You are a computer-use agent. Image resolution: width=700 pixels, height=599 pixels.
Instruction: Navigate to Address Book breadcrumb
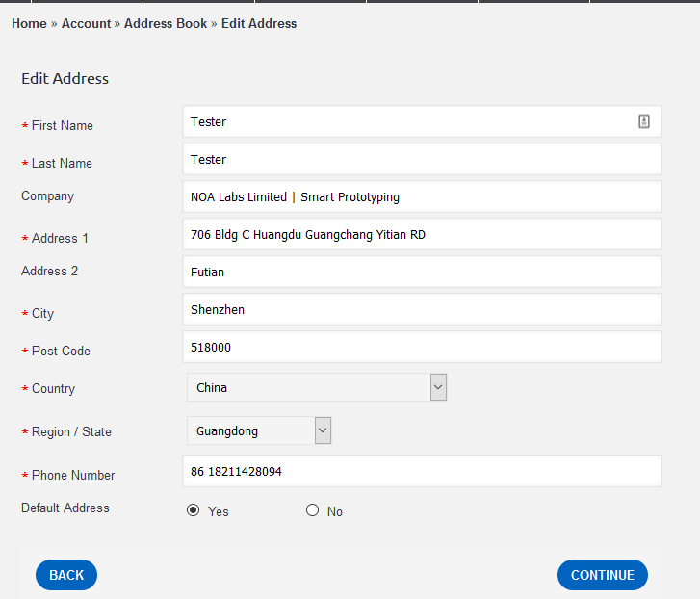pyautogui.click(x=166, y=24)
